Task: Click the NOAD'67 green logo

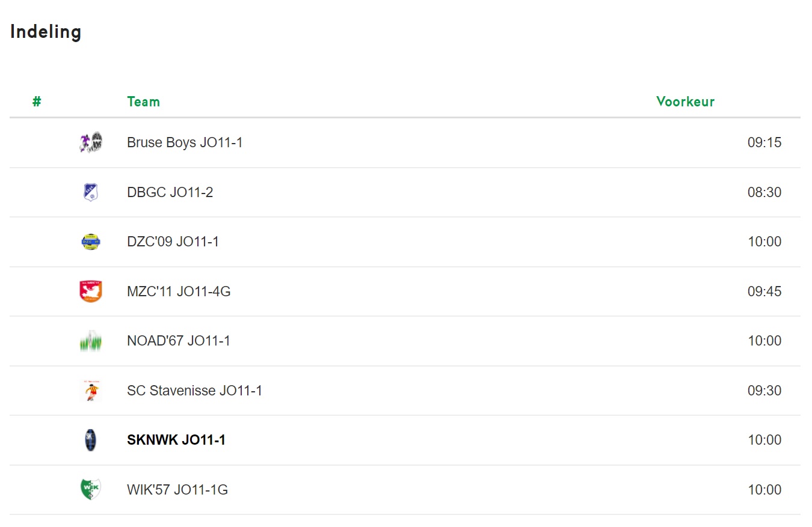Action: tap(90, 341)
